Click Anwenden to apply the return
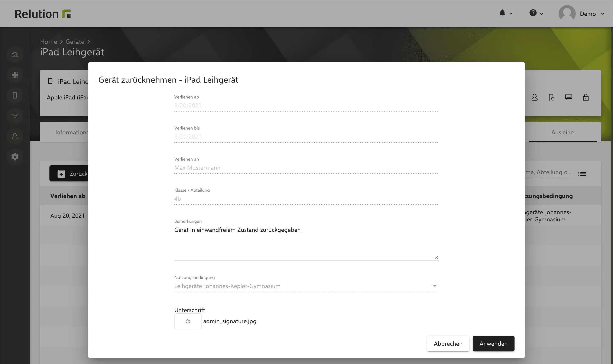This screenshot has height=364, width=613. tap(493, 344)
